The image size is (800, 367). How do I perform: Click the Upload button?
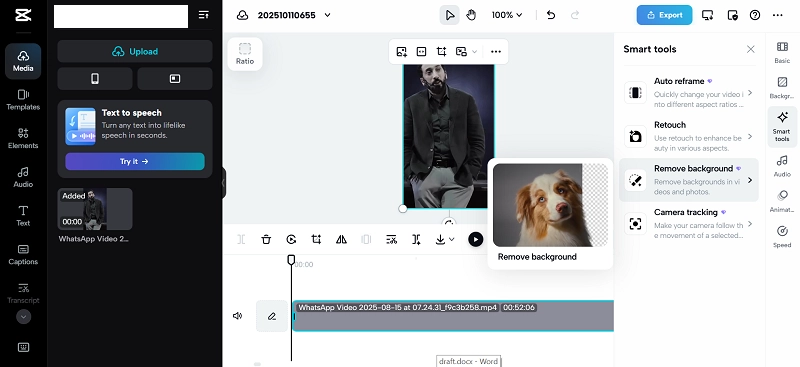point(135,52)
